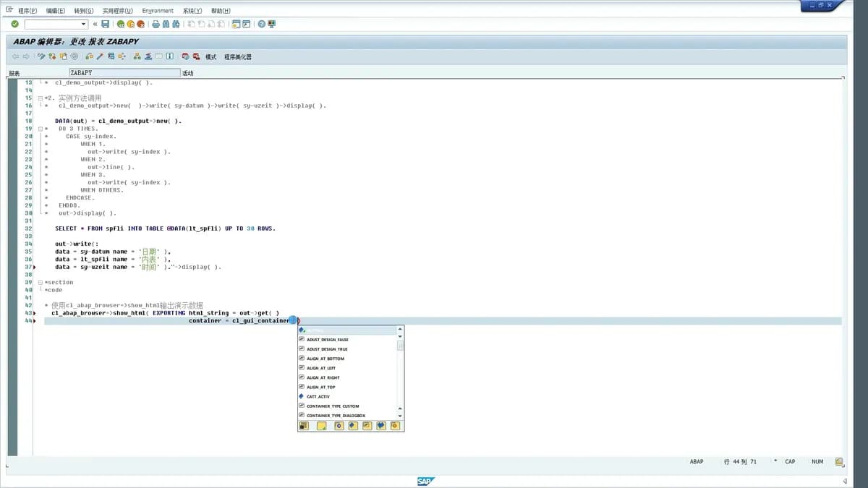868x488 pixels.
Task: Click the completion list scroll-down arrow at bottom
Action: (400, 416)
